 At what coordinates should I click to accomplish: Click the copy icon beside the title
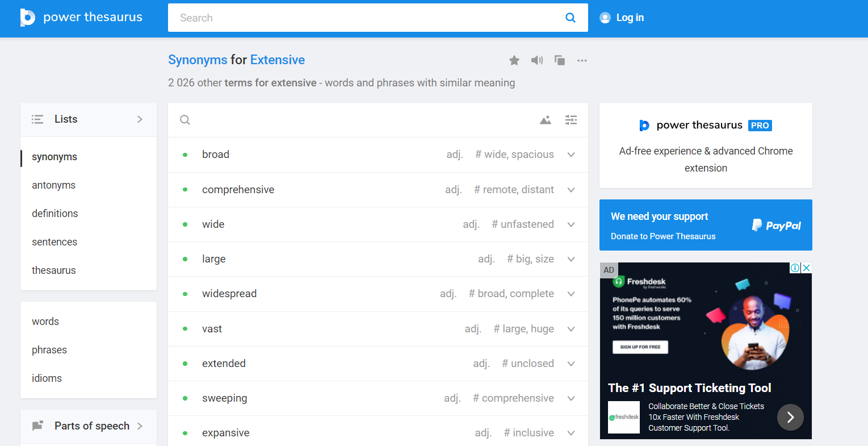click(x=560, y=60)
